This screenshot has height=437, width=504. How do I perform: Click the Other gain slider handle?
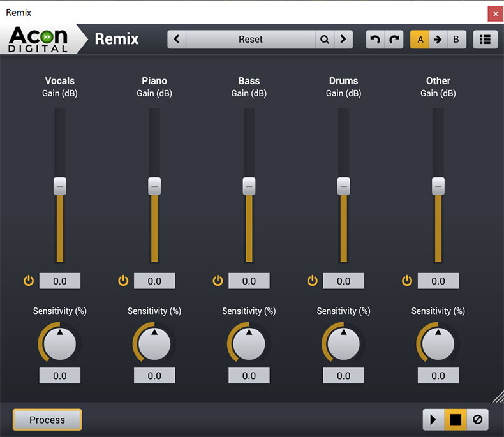[438, 186]
